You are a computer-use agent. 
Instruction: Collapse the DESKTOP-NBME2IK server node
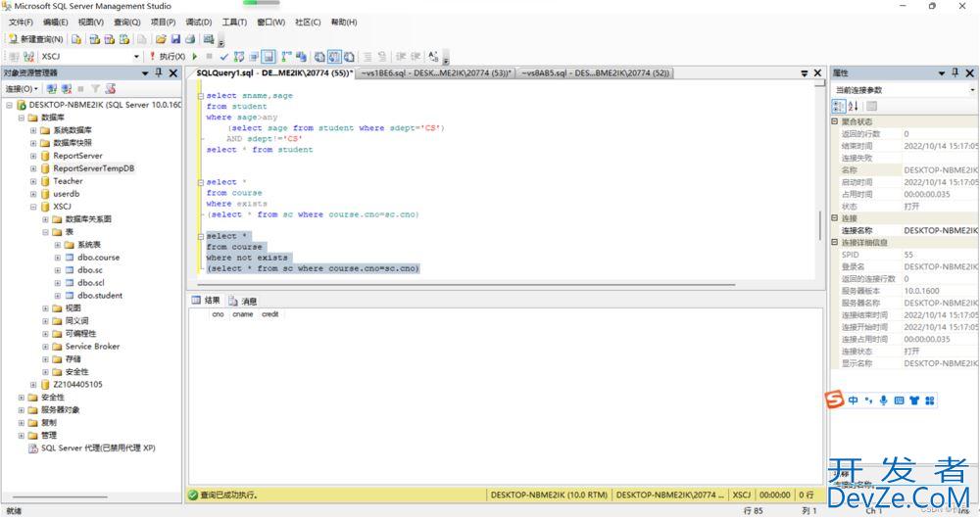(x=10, y=106)
